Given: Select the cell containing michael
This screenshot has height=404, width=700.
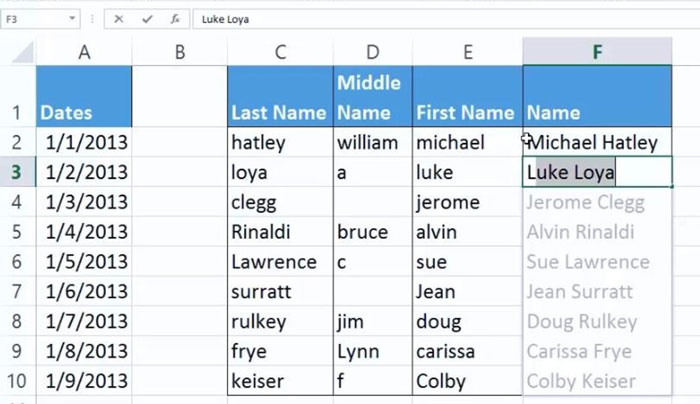Looking at the screenshot, I should (467, 142).
